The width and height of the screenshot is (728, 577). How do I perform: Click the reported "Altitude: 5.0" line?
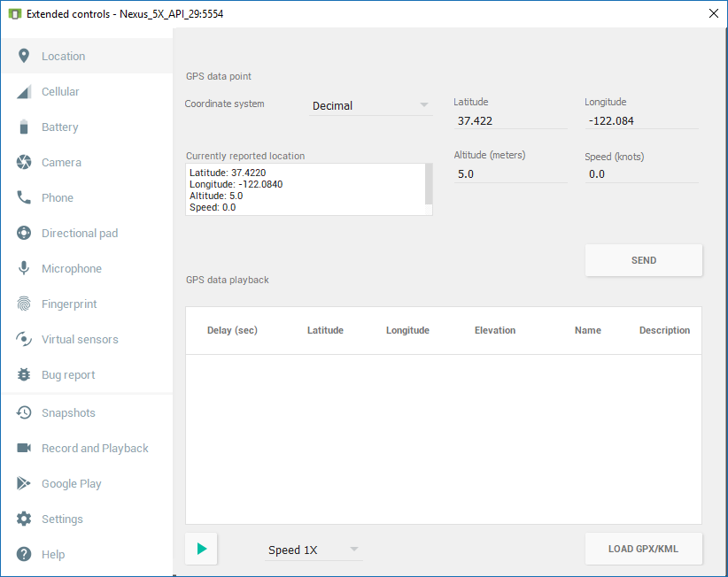point(216,196)
